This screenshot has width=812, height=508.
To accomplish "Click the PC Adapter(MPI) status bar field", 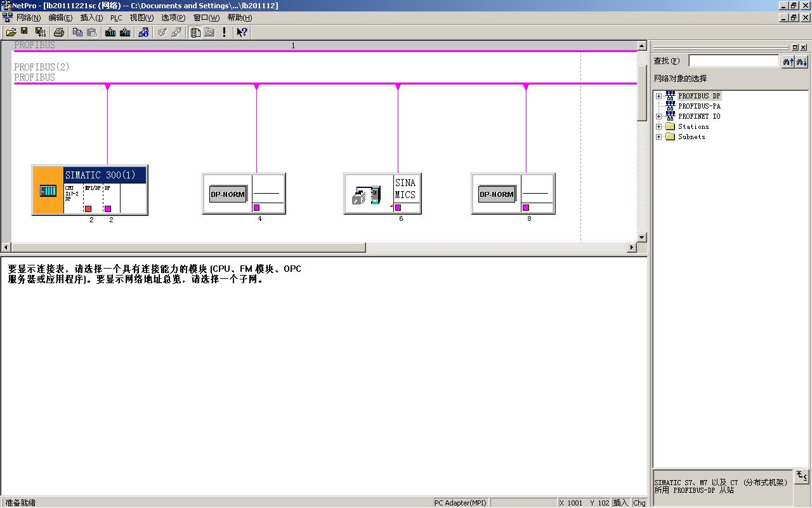I will [461, 503].
